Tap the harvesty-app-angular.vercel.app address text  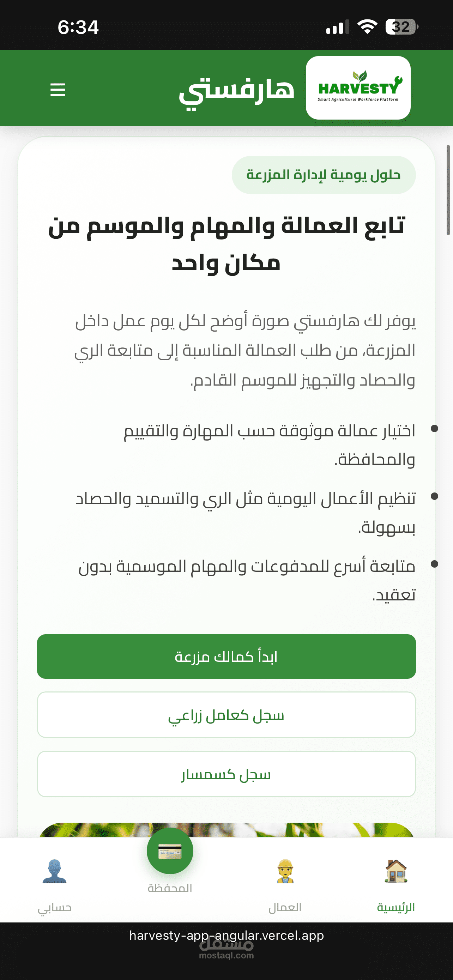[226, 935]
